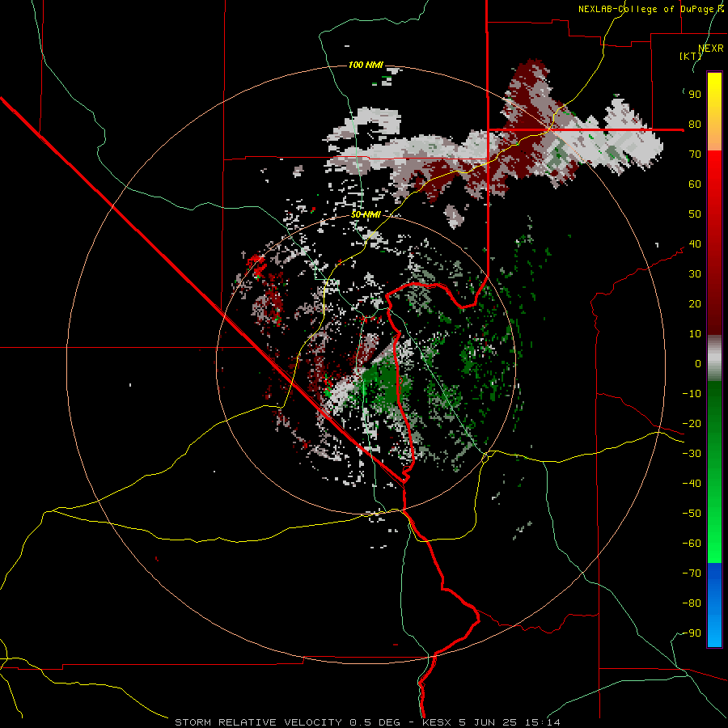The height and width of the screenshot is (728, 728).
Task: Click the "100 NMI" range ring label
Action: (x=366, y=65)
